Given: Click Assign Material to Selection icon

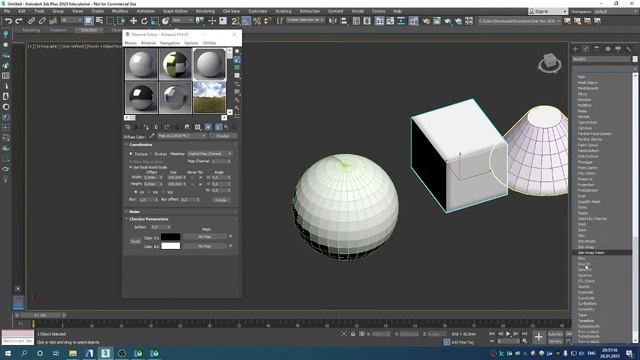Looking at the screenshot, I should [146, 127].
